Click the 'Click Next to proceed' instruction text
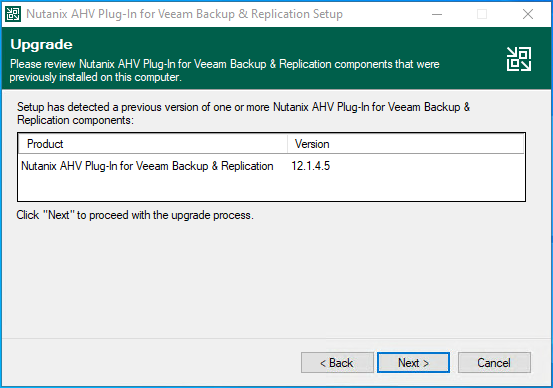Screen dimensions: 553x388 [135, 215]
